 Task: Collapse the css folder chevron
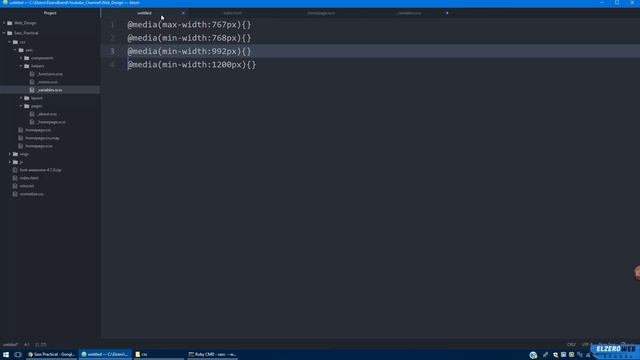[x=10, y=42]
